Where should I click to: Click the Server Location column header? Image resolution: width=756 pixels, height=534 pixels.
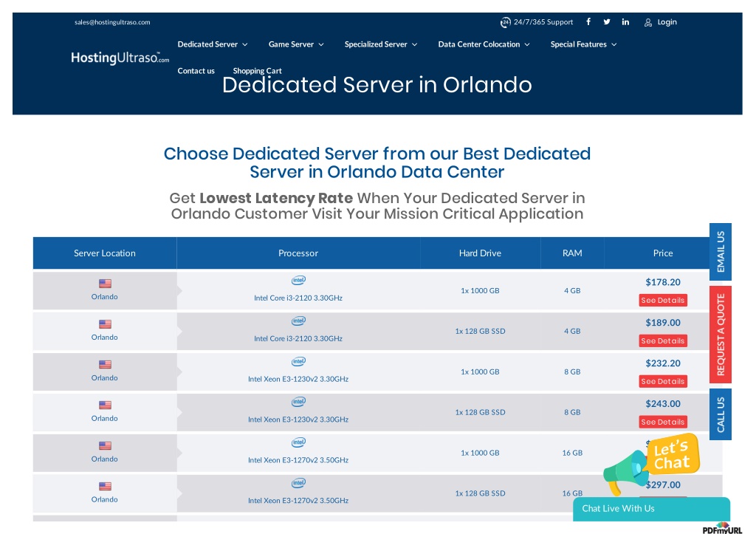105,253
